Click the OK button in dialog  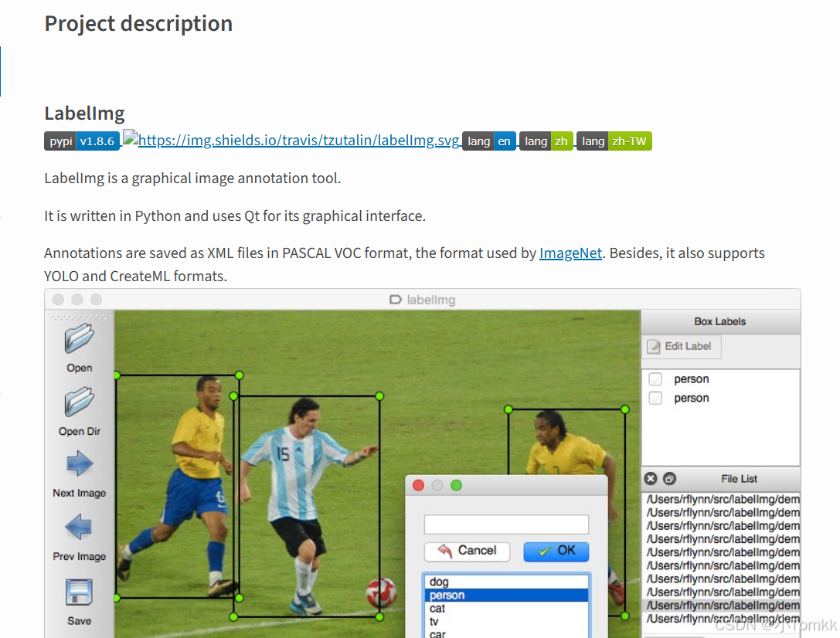pyautogui.click(x=556, y=551)
